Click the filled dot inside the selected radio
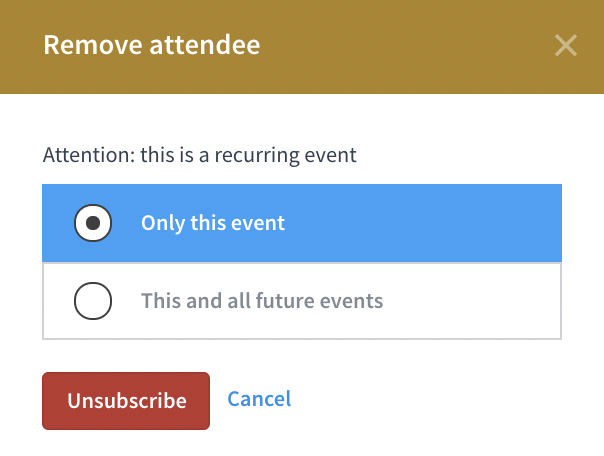This screenshot has height=456, width=604. tap(93, 223)
